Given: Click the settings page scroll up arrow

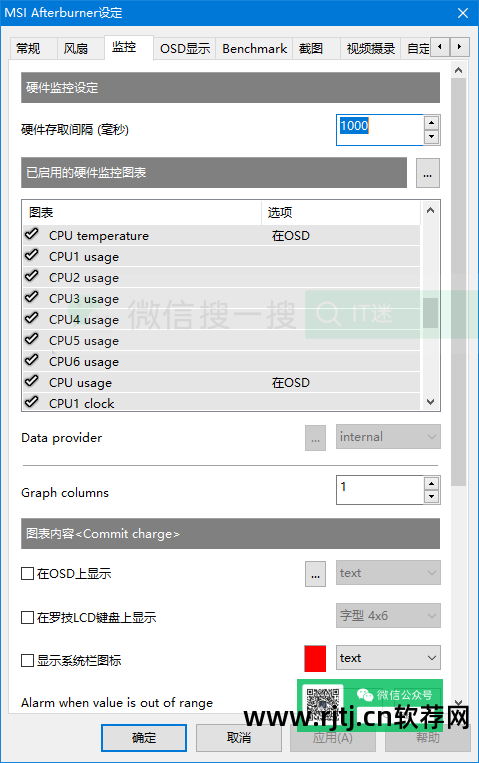Looking at the screenshot, I should click(458, 71).
